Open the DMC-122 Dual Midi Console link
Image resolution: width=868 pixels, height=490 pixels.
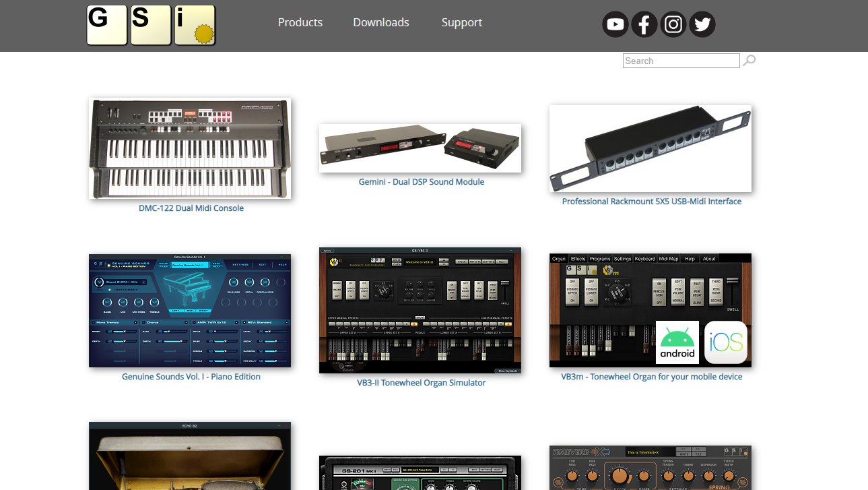(191, 208)
